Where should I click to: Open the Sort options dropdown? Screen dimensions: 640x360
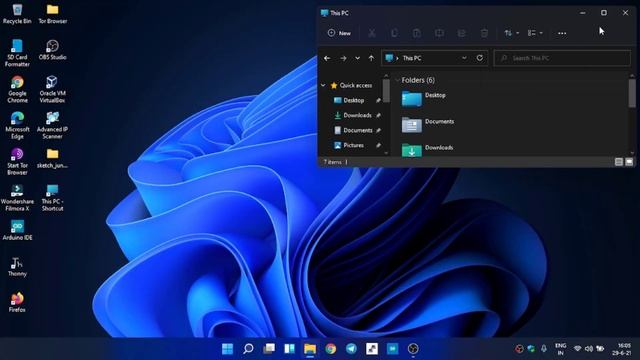[x=511, y=33]
